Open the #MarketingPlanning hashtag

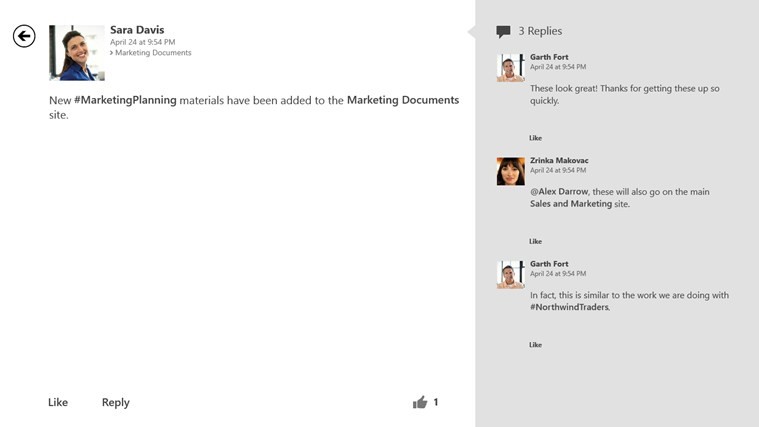(125, 100)
